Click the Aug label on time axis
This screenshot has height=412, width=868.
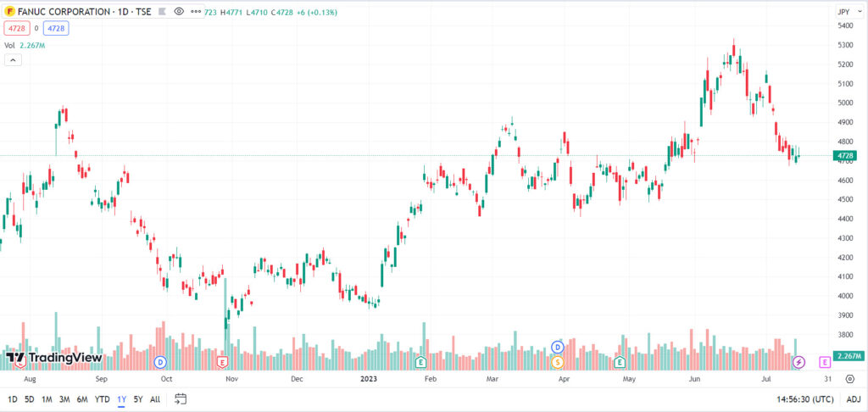pos(31,379)
